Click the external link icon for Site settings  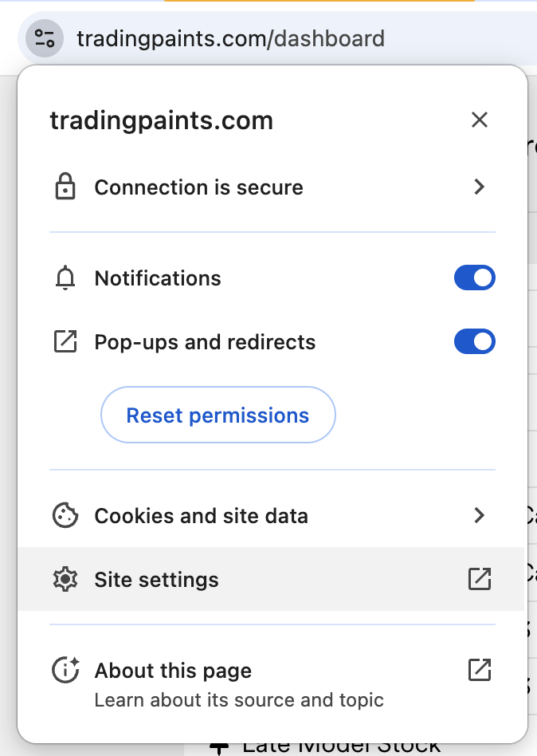click(479, 580)
